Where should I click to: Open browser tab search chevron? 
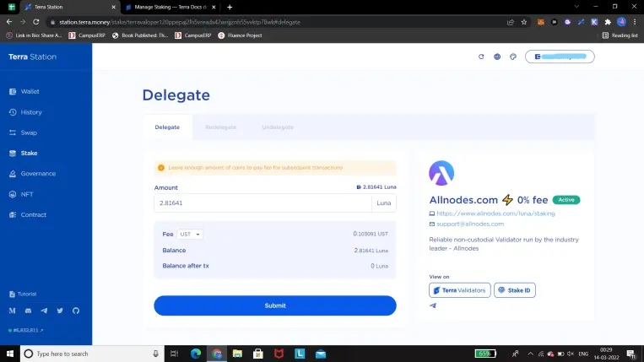[x=576, y=7]
